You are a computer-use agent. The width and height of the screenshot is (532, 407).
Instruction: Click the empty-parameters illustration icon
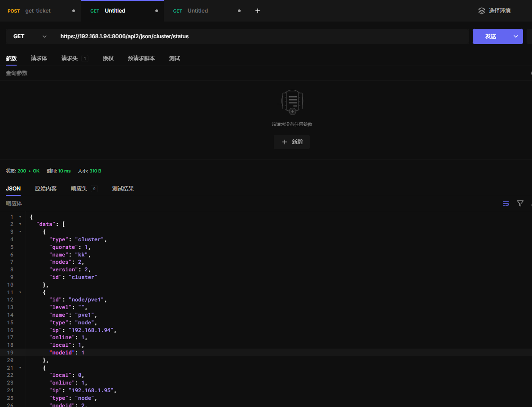(292, 102)
